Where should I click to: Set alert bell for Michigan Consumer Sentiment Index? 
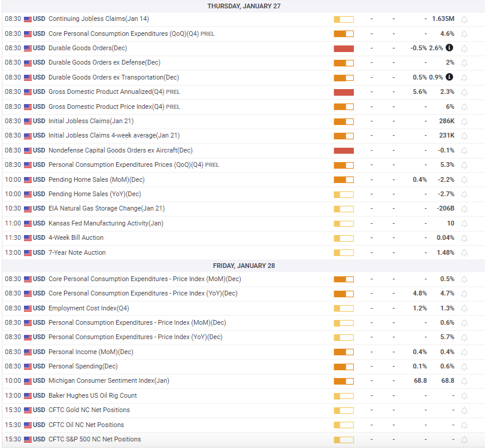(x=464, y=381)
